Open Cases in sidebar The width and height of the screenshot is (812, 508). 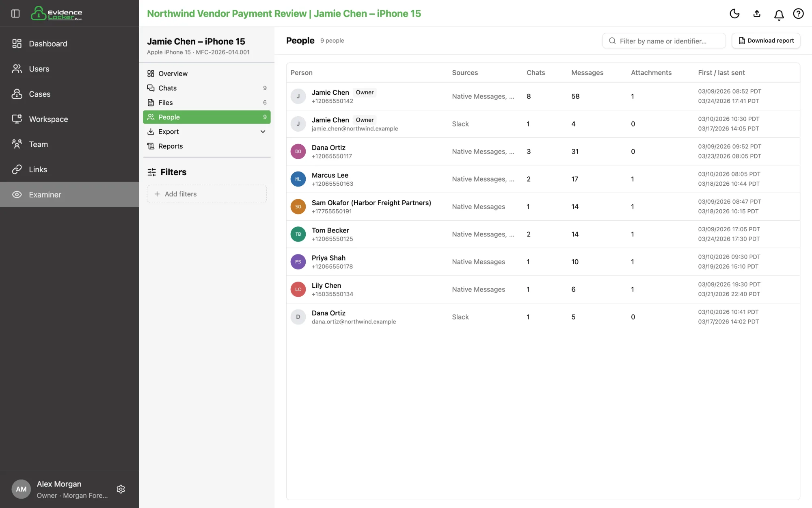pos(69,94)
